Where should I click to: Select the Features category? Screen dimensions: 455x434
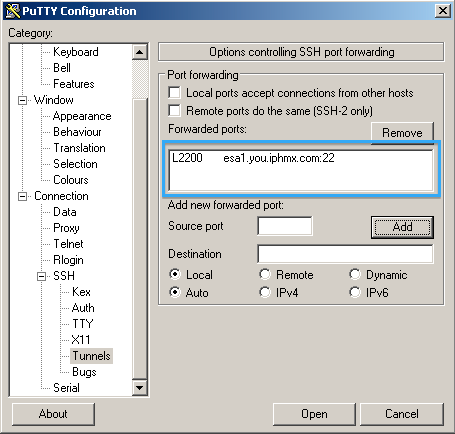[74, 84]
